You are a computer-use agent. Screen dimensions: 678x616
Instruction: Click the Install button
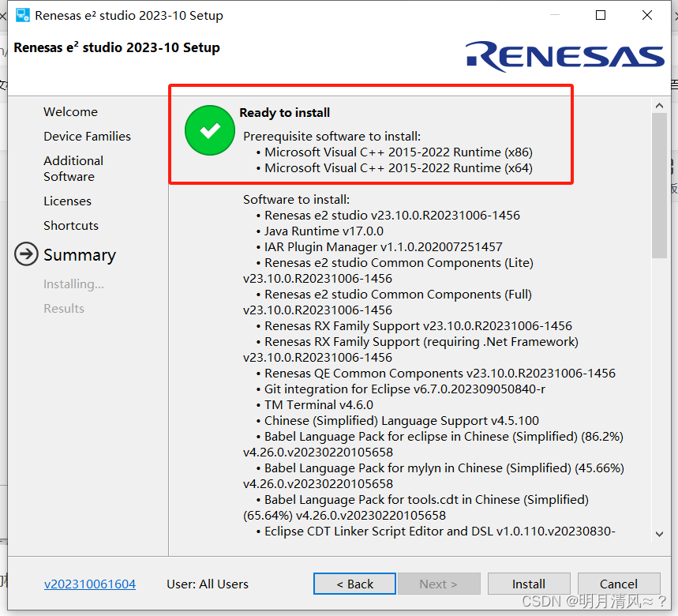pyautogui.click(x=528, y=584)
